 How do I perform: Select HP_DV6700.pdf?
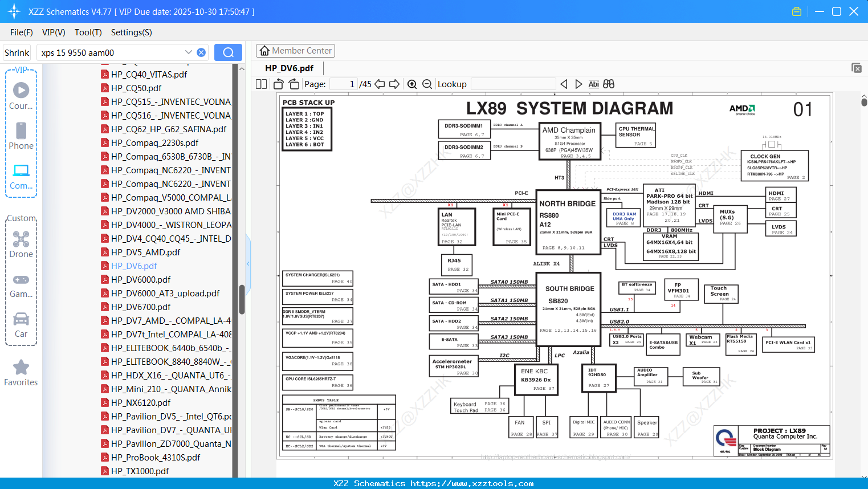(141, 307)
